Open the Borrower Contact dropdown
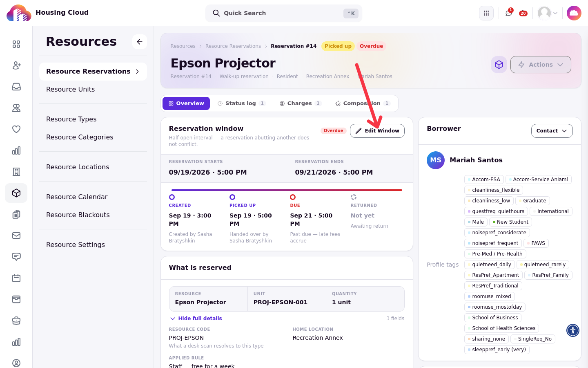 (552, 131)
